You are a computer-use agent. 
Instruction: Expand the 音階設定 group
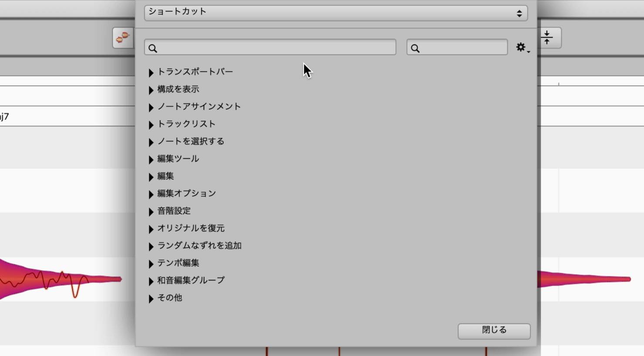coord(151,212)
